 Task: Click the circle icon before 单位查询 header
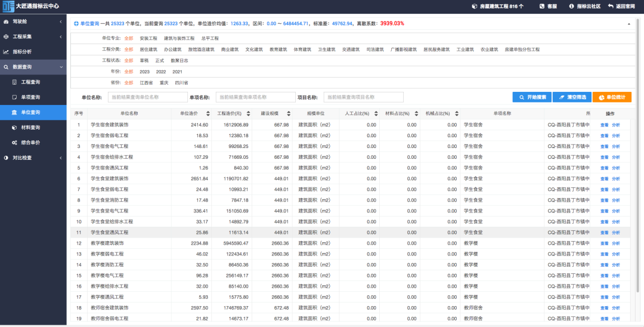[x=76, y=24]
